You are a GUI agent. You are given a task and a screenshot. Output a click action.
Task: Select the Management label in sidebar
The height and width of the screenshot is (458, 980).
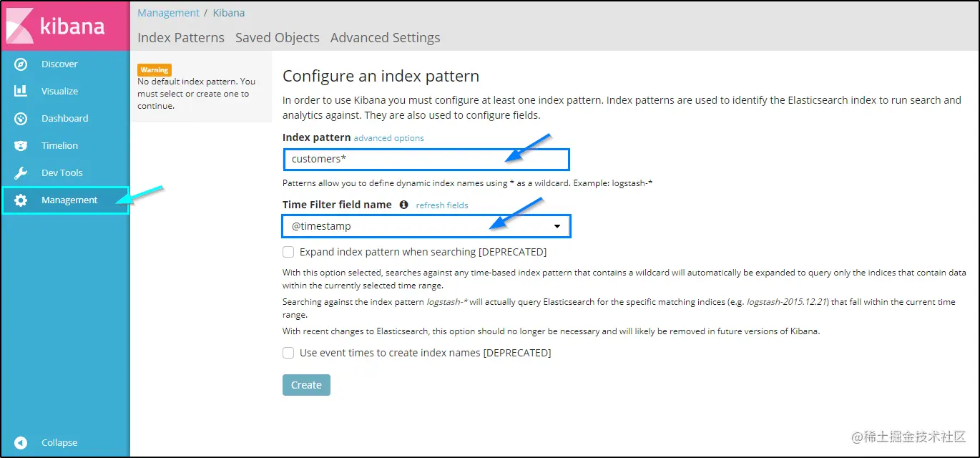coord(69,200)
